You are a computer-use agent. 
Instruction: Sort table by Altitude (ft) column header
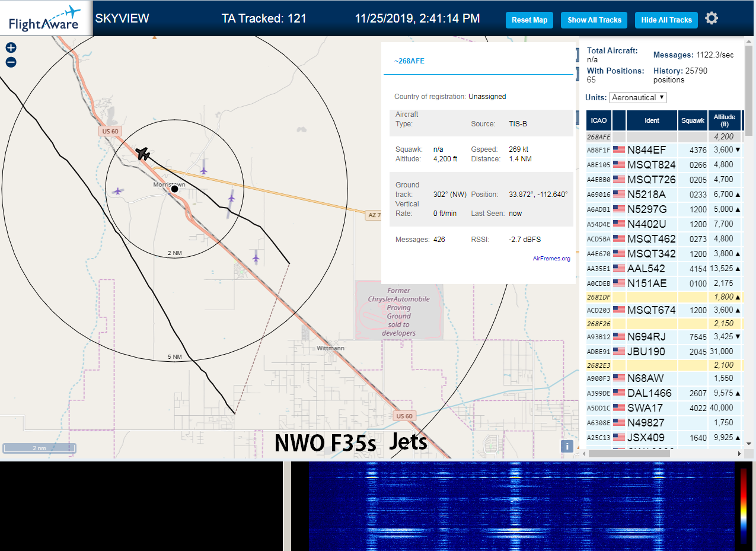(x=725, y=120)
